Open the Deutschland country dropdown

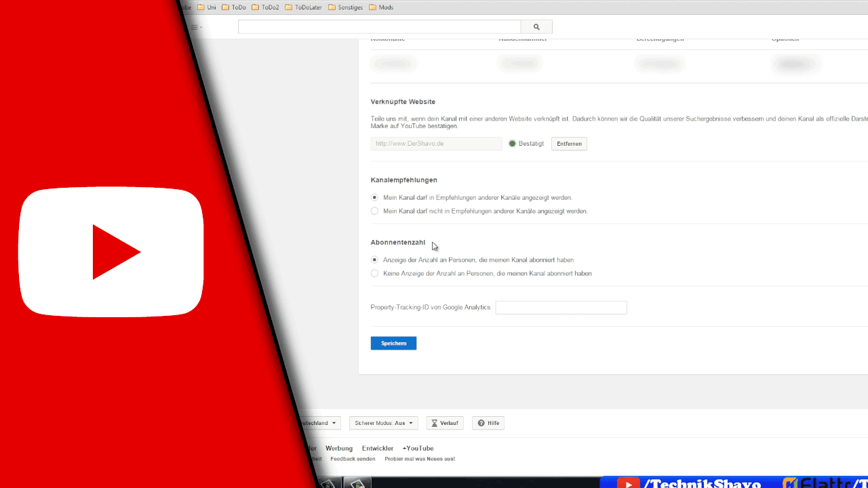pos(321,423)
